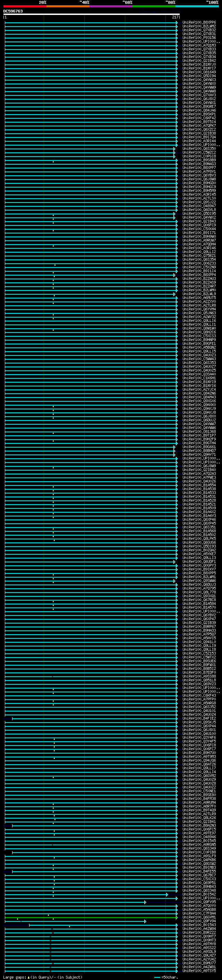
Task: Select hit label UniRef100_A7Q795
Action: coord(199,589)
